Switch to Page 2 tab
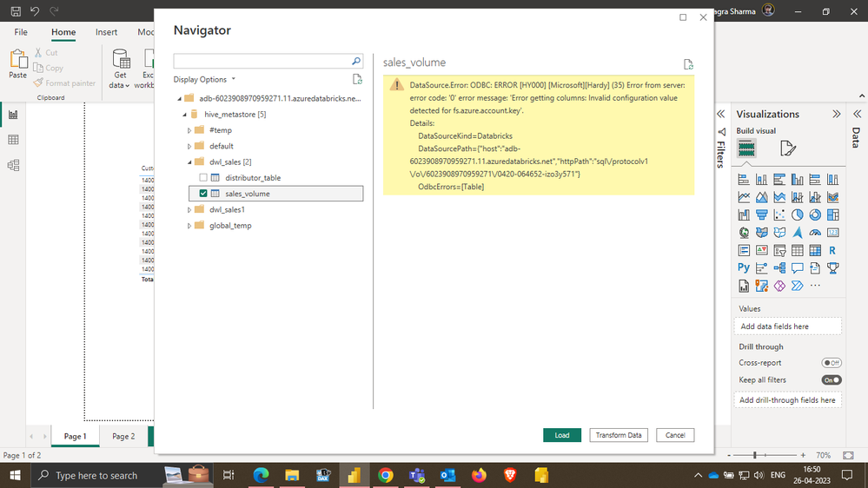Image resolution: width=868 pixels, height=488 pixels. click(123, 436)
